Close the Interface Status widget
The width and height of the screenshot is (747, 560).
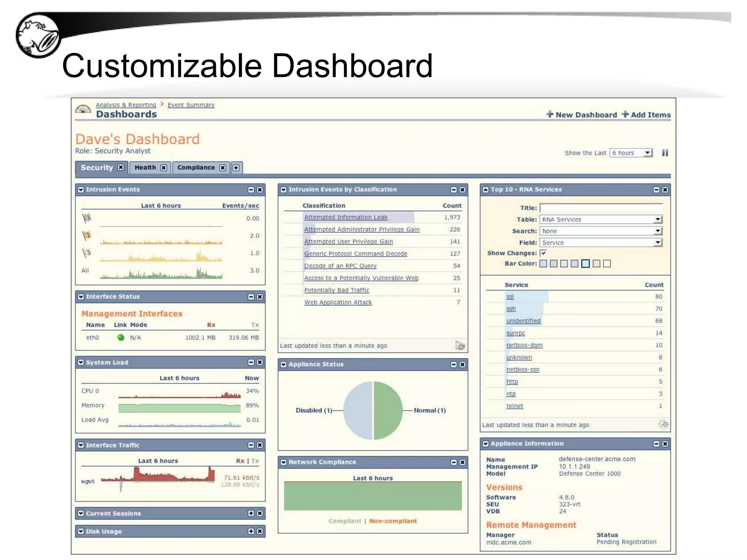pos(260,297)
